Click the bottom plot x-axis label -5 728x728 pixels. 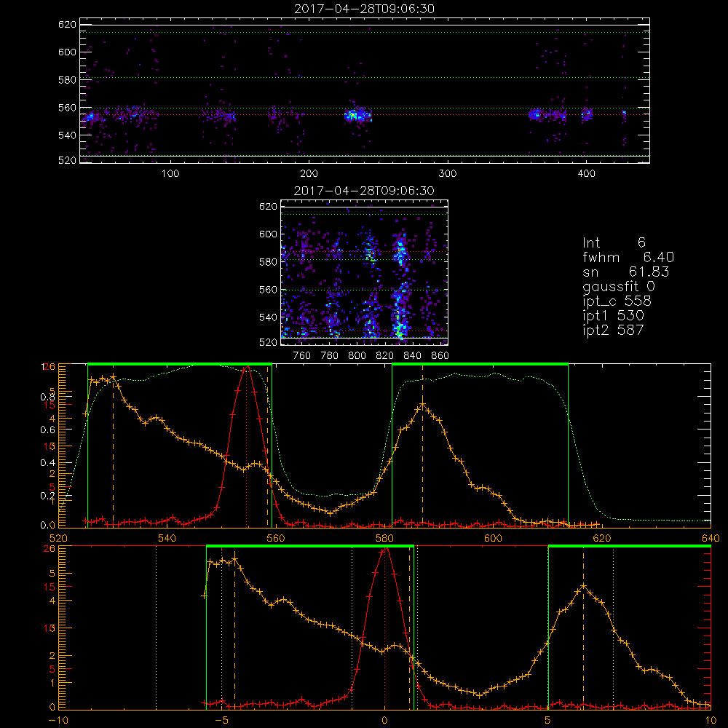pyautogui.click(x=221, y=720)
